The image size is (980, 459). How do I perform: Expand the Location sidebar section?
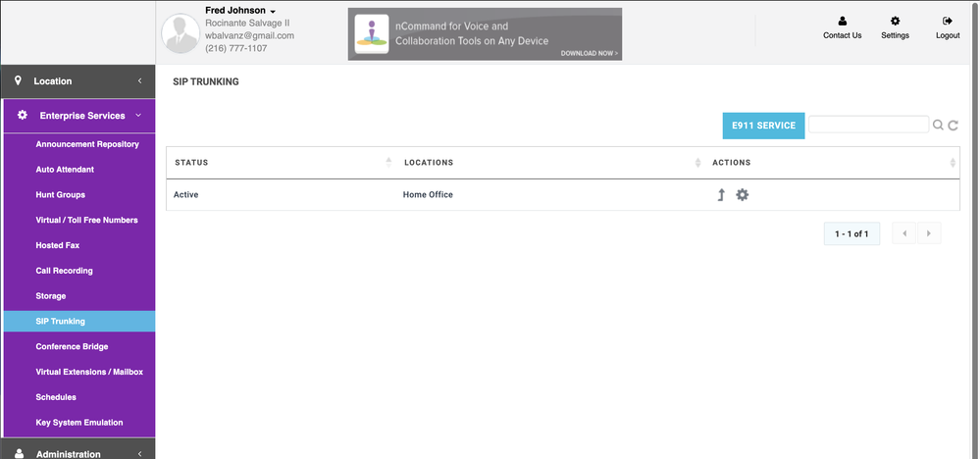coord(77,81)
